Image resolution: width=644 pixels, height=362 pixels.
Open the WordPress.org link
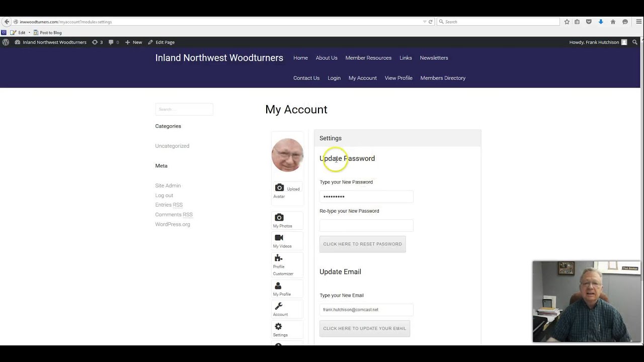coord(173,224)
